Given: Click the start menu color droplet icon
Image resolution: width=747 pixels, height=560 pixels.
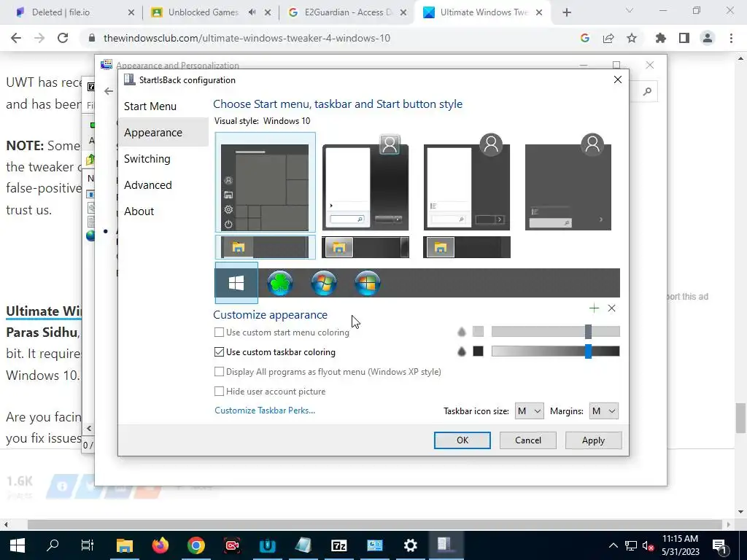Looking at the screenshot, I should point(461,332).
